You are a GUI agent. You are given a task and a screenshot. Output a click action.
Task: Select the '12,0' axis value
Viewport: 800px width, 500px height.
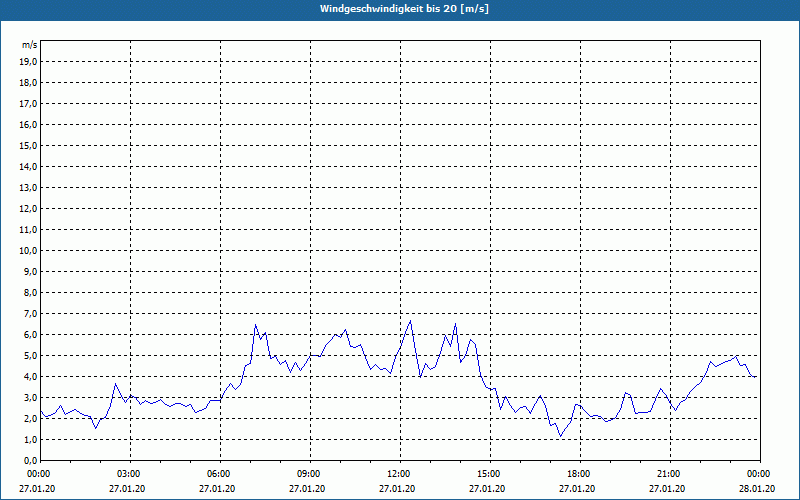click(28, 209)
